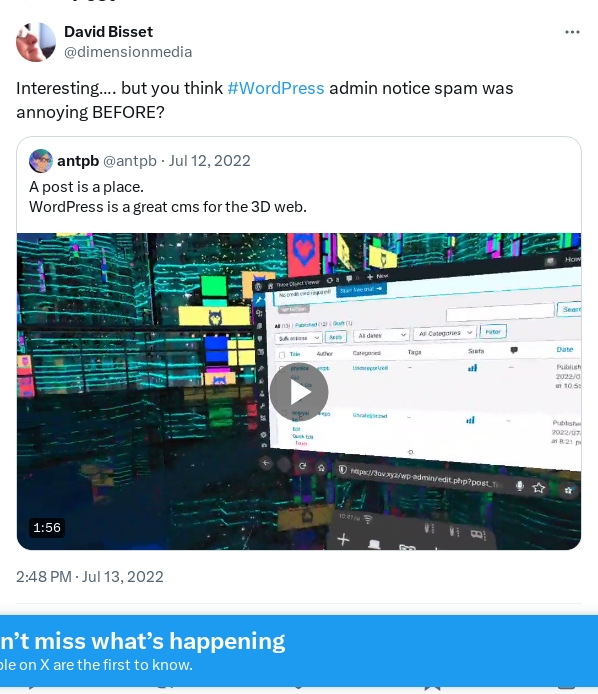Click the 1:56 video duration badge
Viewport: 598px width, 694px height.
coord(46,528)
